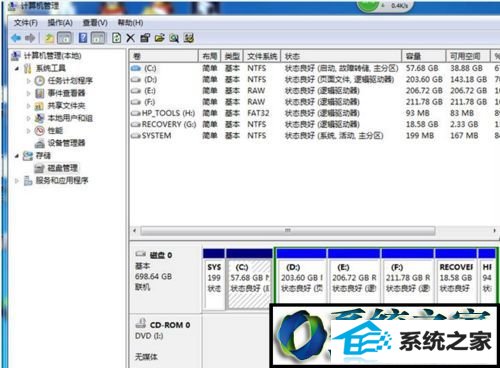Click the black X delete icon
This screenshot has width=500, height=368.
pos(130,38)
